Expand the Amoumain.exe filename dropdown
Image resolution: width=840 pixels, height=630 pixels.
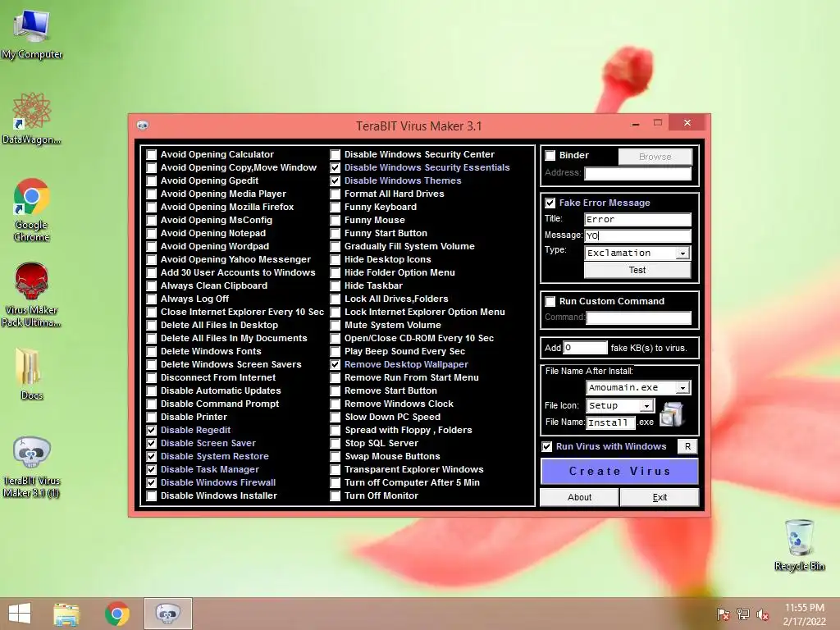click(x=682, y=388)
